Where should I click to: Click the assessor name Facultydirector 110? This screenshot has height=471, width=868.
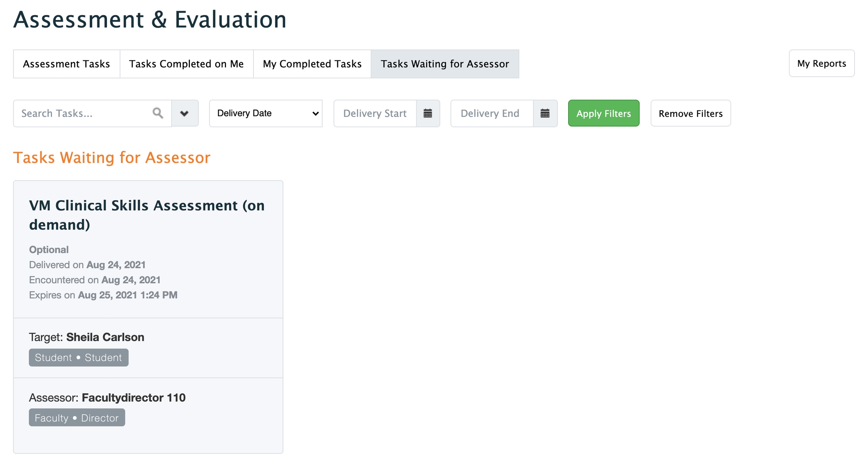click(133, 397)
